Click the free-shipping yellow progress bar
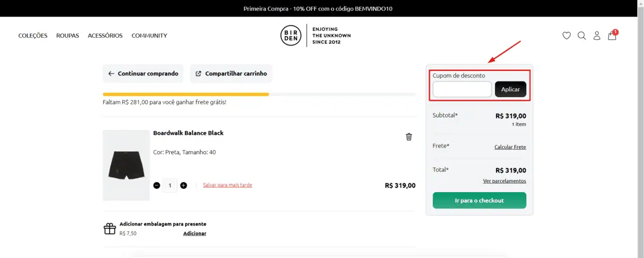Viewport: 644px width, 258px height. 186,94
